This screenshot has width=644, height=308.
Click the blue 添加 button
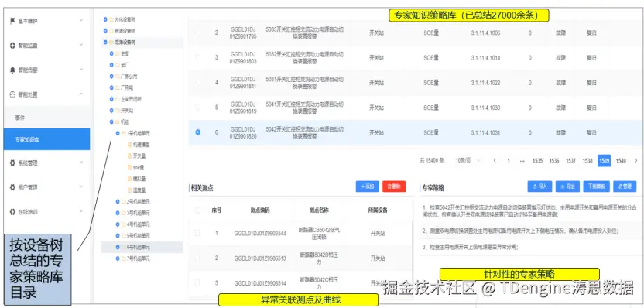(368, 187)
